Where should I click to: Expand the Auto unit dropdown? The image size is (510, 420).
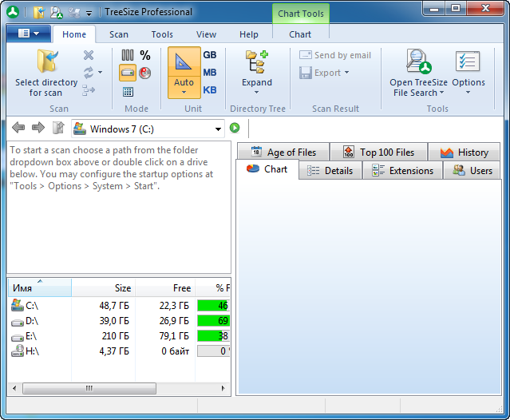tap(184, 93)
